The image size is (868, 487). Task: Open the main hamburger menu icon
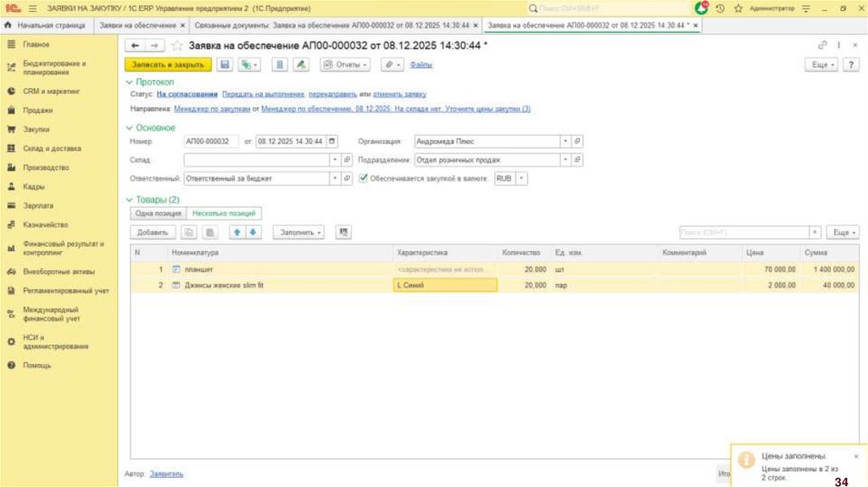pyautogui.click(x=33, y=8)
